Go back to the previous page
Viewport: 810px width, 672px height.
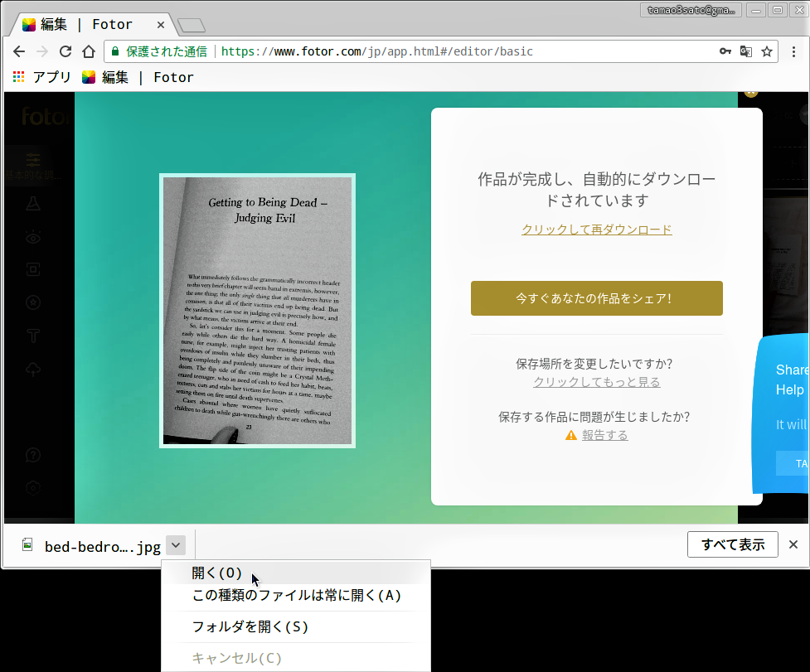pos(19,51)
